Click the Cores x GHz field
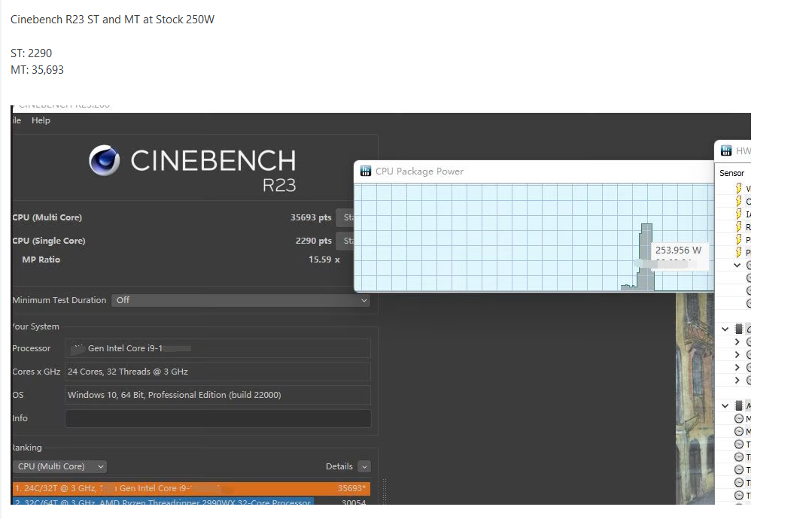This screenshot has height=519, width=812. pos(217,372)
